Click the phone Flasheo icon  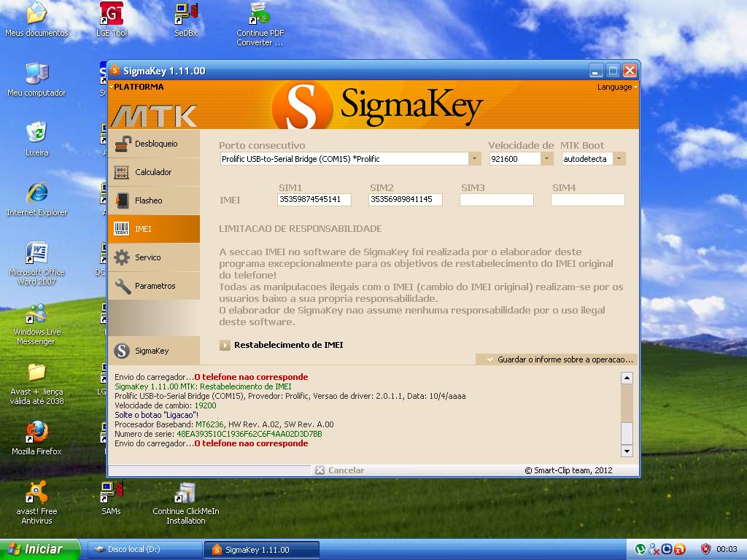(122, 201)
